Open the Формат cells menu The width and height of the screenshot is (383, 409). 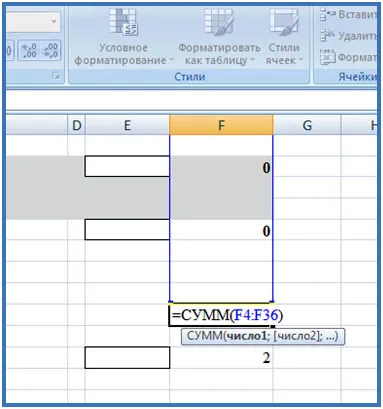(x=348, y=57)
